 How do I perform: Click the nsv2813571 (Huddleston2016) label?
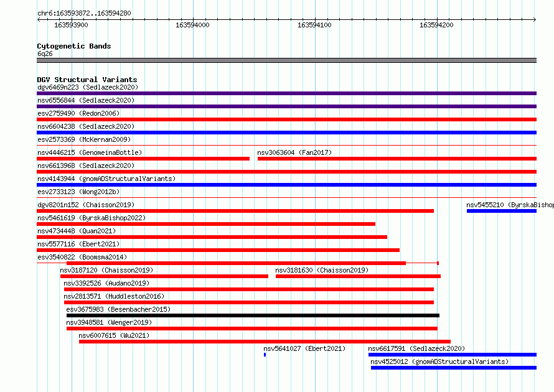click(x=114, y=296)
